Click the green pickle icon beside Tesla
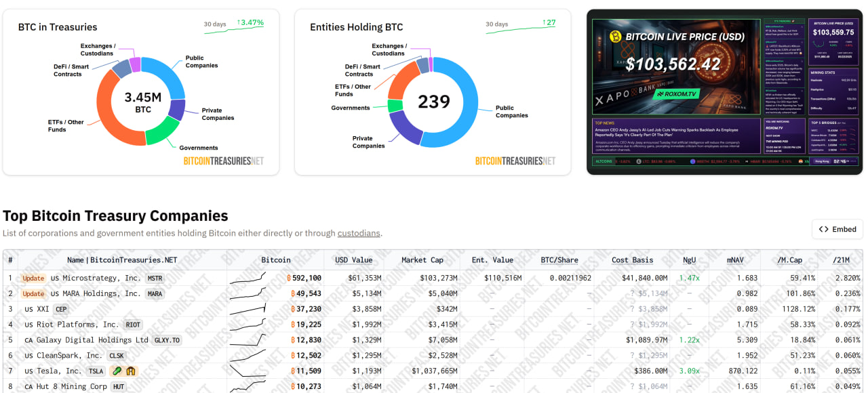This screenshot has height=393, width=868. [117, 371]
